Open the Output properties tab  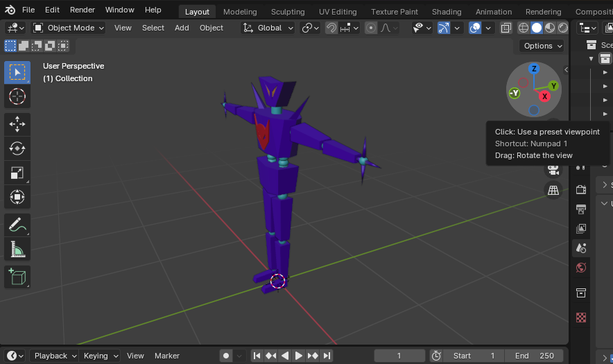tap(581, 209)
